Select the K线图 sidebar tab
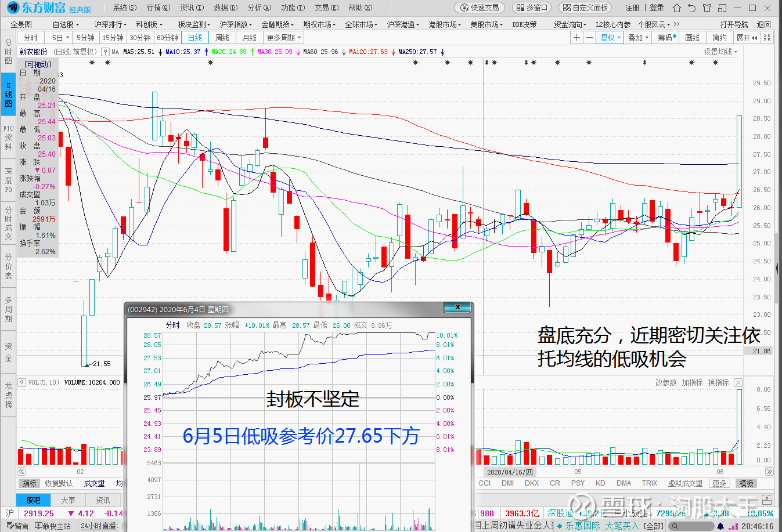The width and height of the screenshot is (782, 532). tap(8, 94)
